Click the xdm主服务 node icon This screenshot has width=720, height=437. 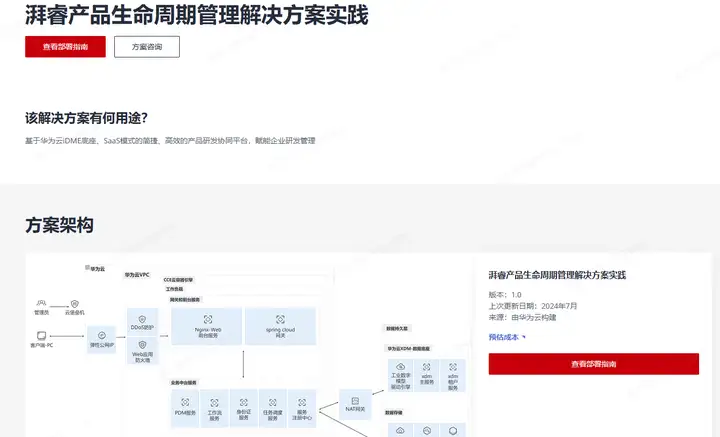point(427,367)
